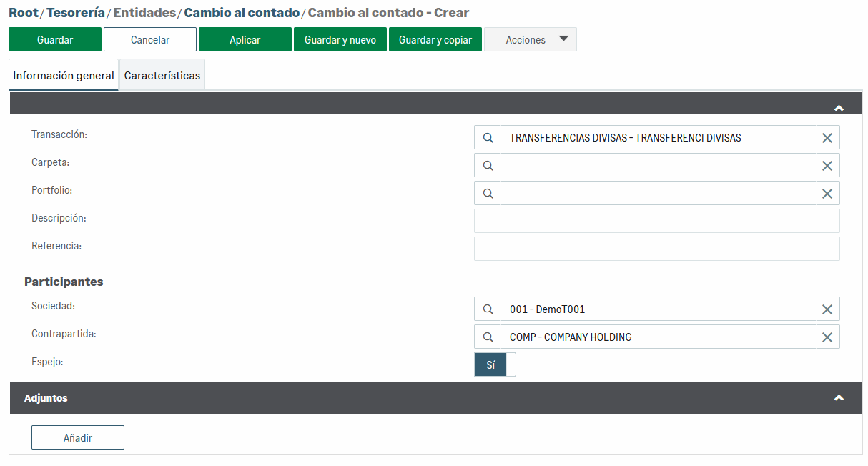Collapse the general information section chevron
This screenshot has width=868, height=466.
(x=839, y=108)
